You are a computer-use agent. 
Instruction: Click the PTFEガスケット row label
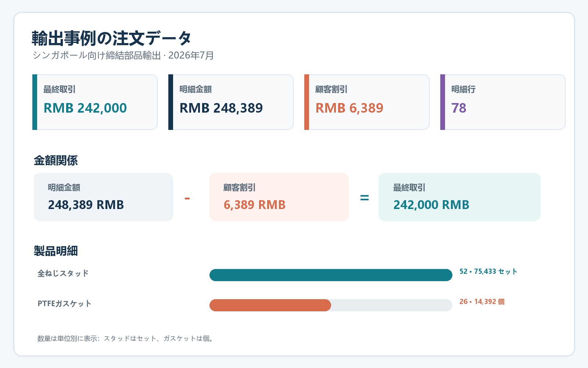(x=65, y=304)
